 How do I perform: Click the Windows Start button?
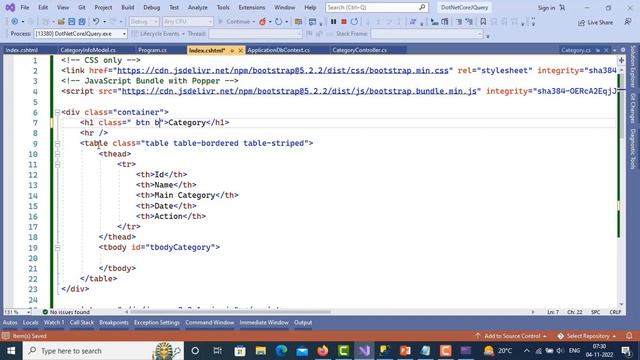click(x=11, y=351)
